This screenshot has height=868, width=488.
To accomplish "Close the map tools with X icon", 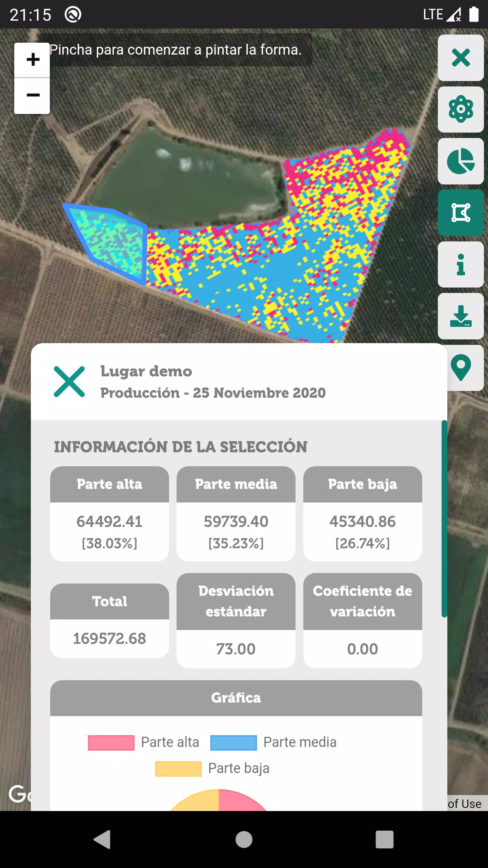I will pyautogui.click(x=461, y=58).
